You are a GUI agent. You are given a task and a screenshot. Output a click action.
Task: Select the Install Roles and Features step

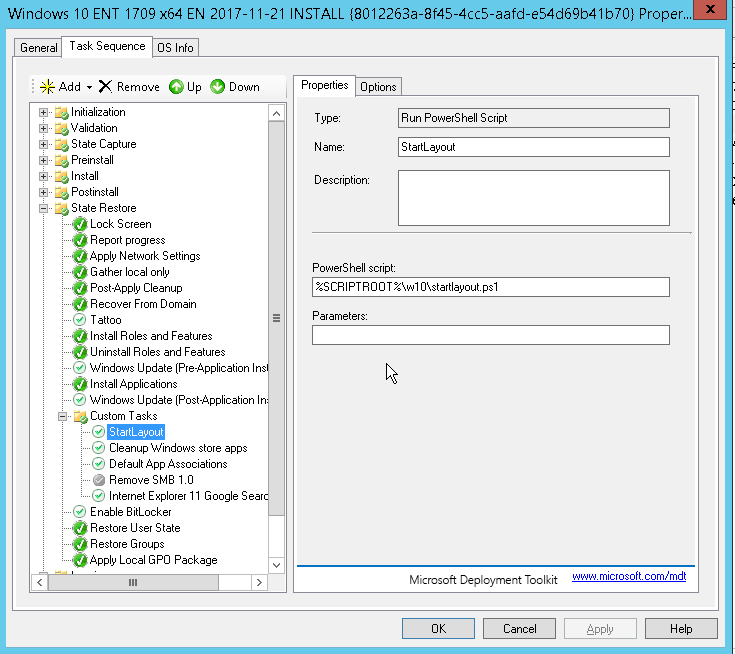151,336
